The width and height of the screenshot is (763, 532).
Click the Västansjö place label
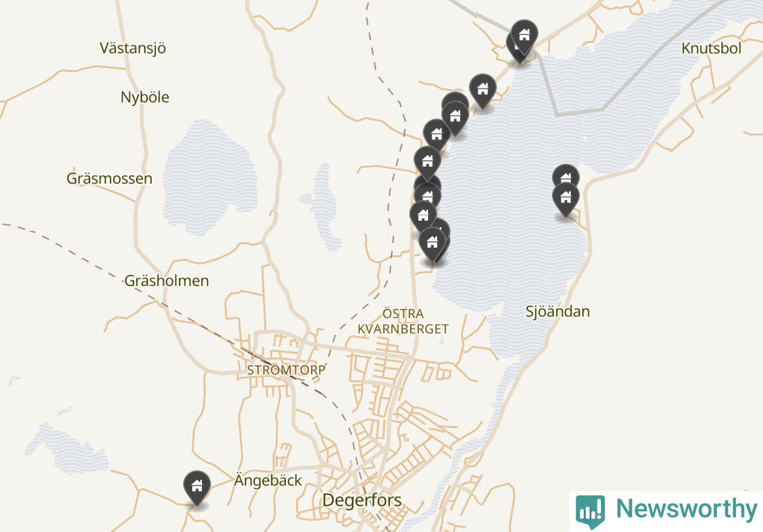(132, 48)
